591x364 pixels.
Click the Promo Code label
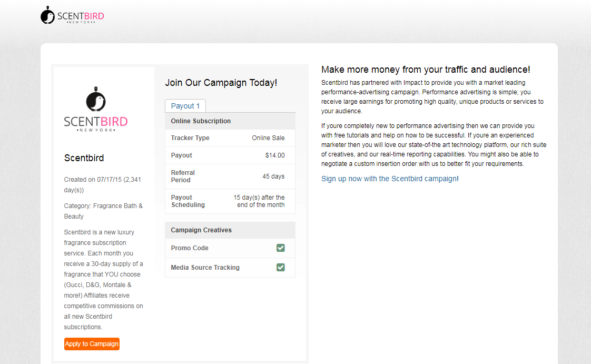pos(190,248)
